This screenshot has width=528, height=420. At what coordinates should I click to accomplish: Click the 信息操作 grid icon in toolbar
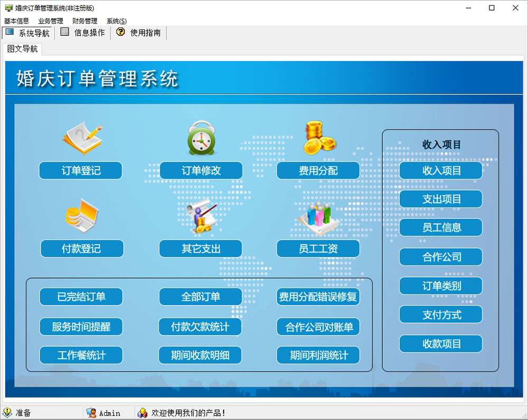[64, 32]
